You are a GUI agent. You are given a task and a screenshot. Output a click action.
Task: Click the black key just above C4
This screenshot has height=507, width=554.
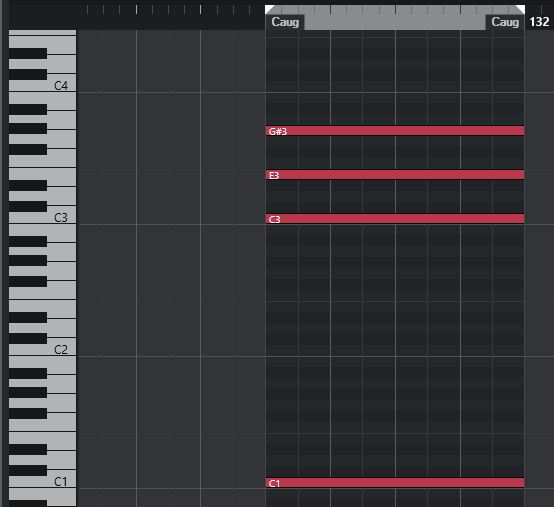[x=28, y=75]
